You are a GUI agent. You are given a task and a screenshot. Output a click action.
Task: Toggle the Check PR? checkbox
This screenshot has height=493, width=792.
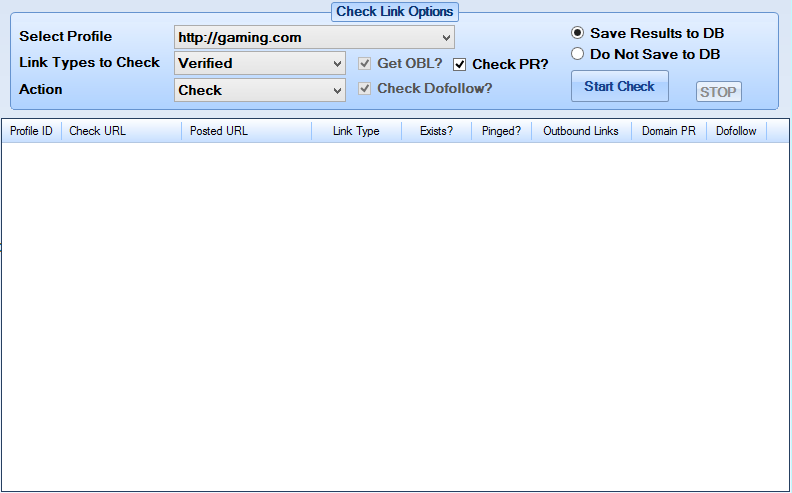click(x=459, y=64)
